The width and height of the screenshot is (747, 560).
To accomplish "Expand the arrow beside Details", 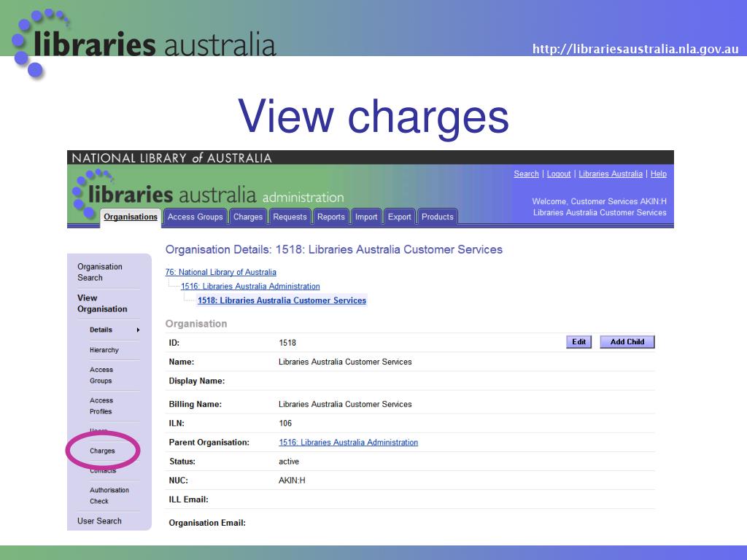I will point(138,330).
